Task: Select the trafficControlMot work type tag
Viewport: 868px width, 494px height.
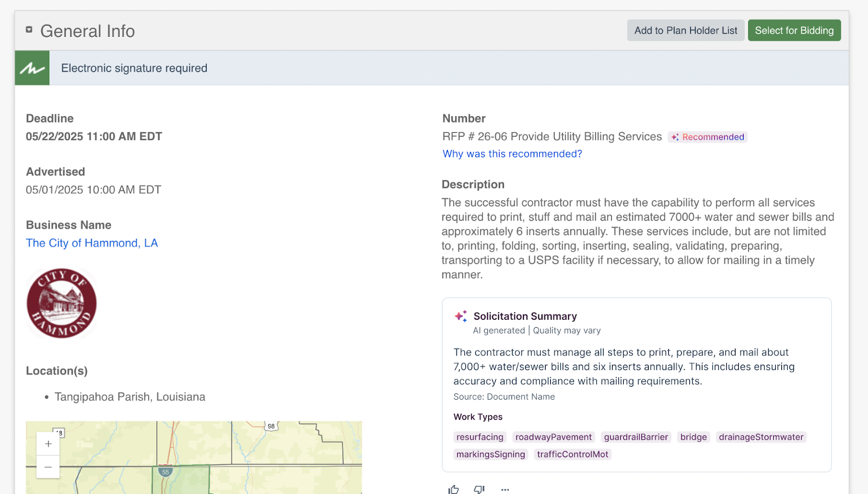Action: pyautogui.click(x=573, y=454)
